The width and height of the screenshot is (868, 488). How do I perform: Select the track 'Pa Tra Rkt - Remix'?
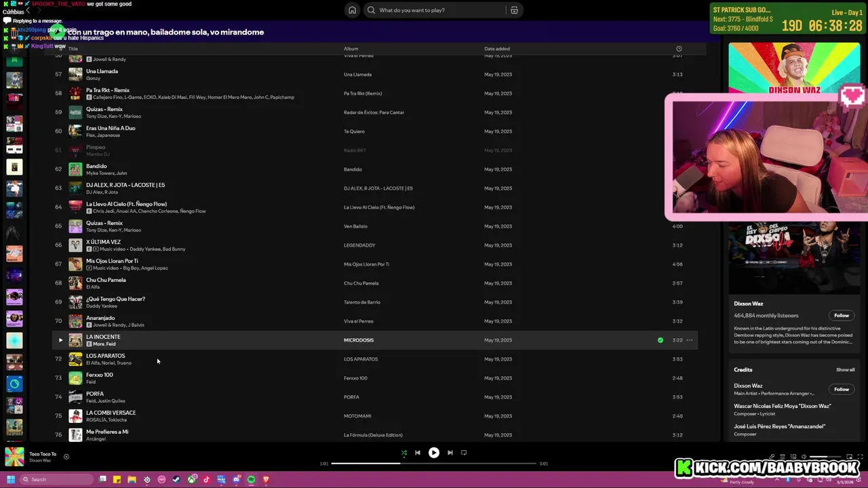108,90
